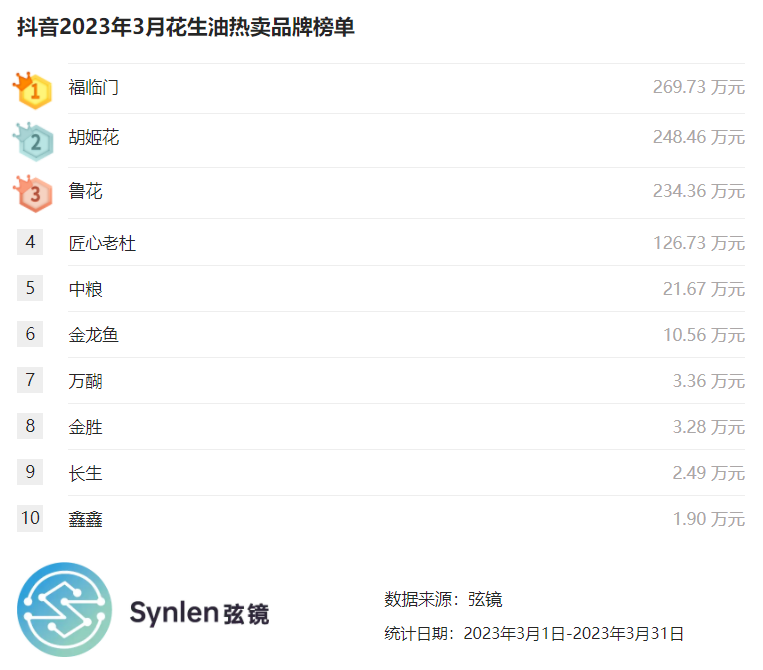Click sales value 269.73 万元
Screen dimensions: 763x670
click(x=699, y=87)
